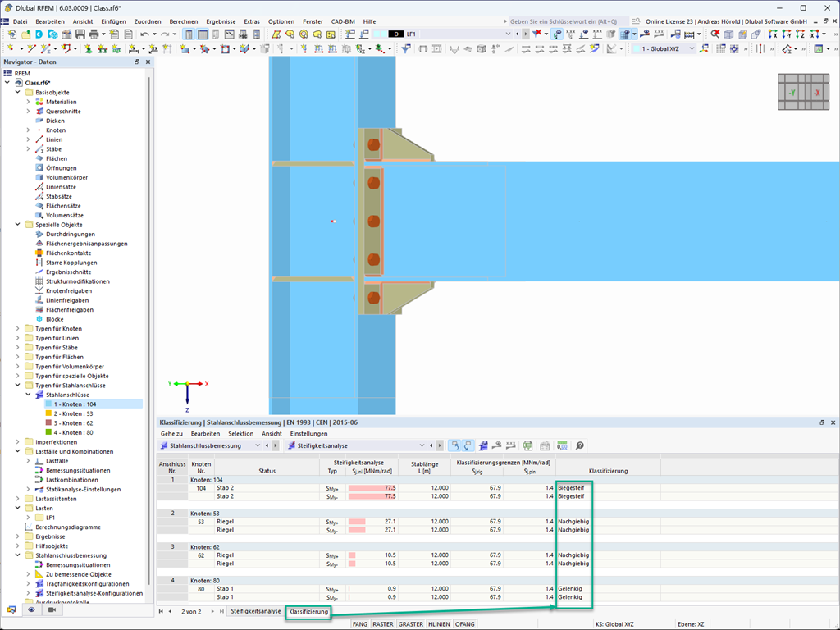Open the Stahlanschlussbemessung dropdown in results panel

point(257,445)
